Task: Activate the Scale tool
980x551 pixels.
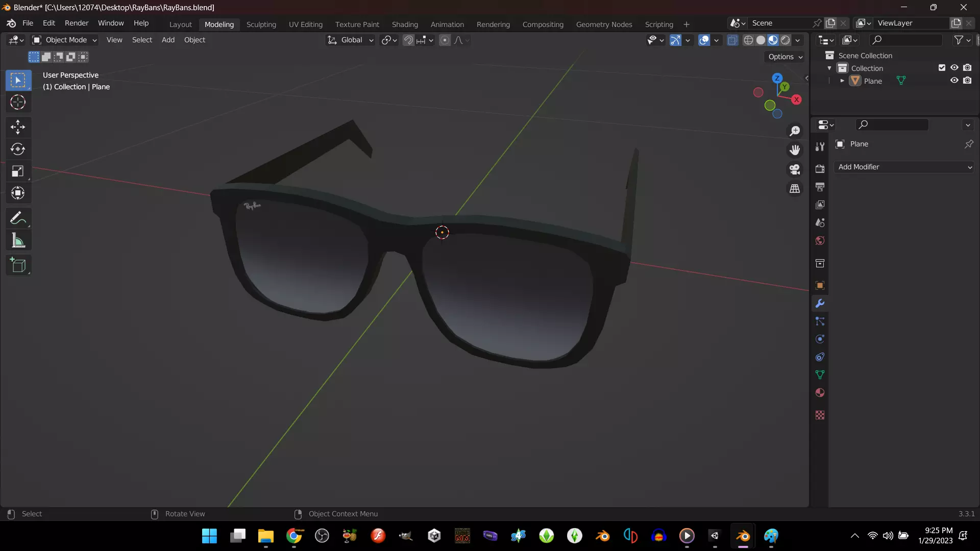Action: pyautogui.click(x=18, y=171)
